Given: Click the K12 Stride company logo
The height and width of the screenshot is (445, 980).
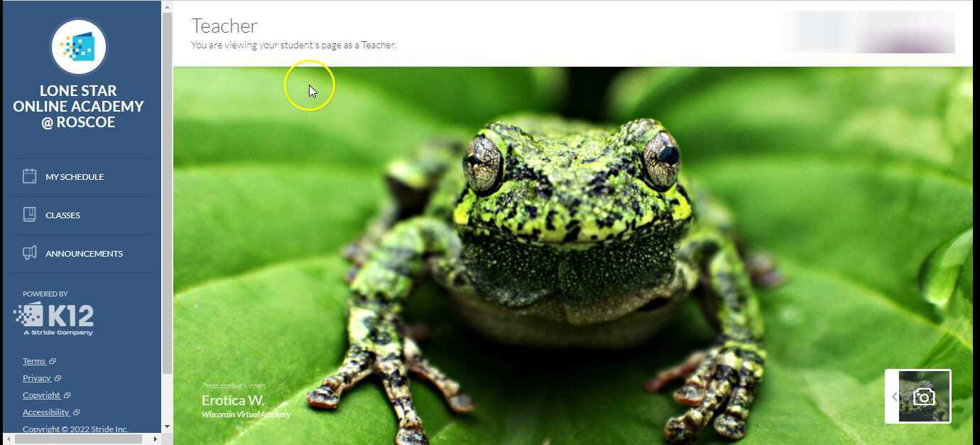Looking at the screenshot, I should pos(54,319).
